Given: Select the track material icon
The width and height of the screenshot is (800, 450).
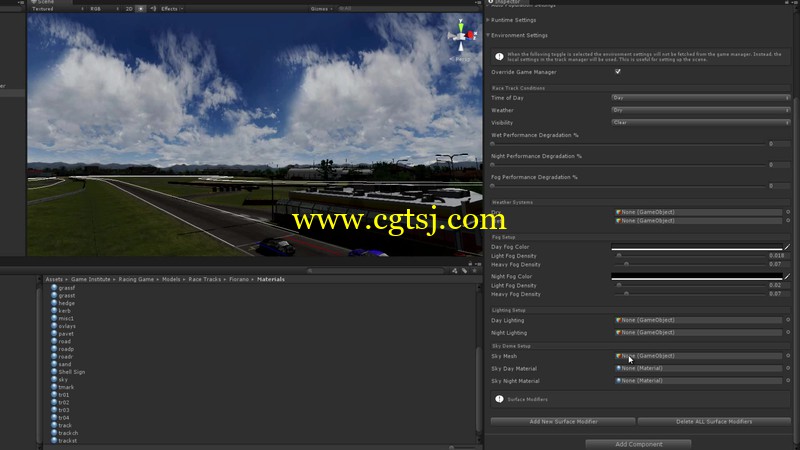Looking at the screenshot, I should 54,426.
